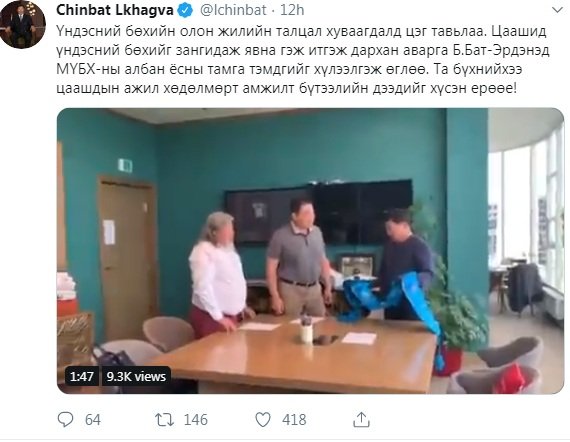Screen dimensions: 570x442
Task: Open the tweet's 12h timestamp link
Action: (292, 10)
